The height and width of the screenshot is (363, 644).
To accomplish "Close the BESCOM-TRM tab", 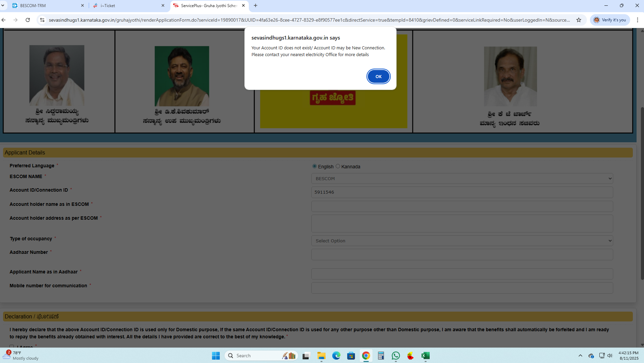I will [82, 5].
